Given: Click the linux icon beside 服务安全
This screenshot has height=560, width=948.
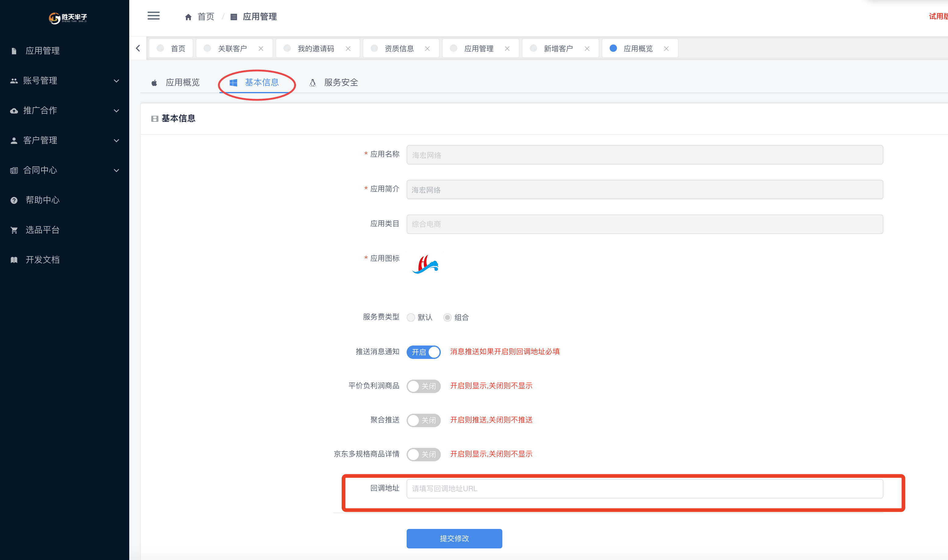Looking at the screenshot, I should (x=312, y=83).
